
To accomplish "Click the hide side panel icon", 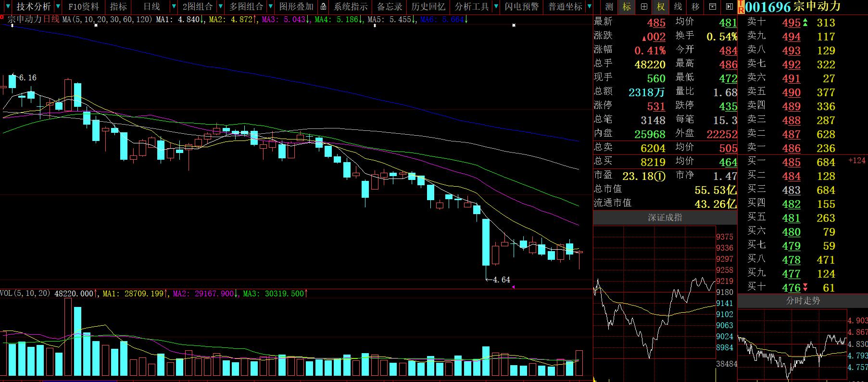I will point(729,7).
